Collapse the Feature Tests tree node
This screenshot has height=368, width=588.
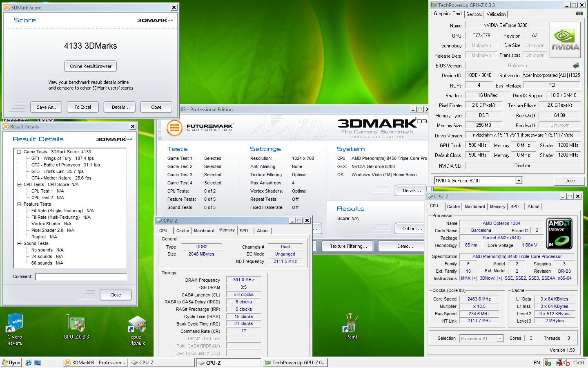[x=19, y=204]
